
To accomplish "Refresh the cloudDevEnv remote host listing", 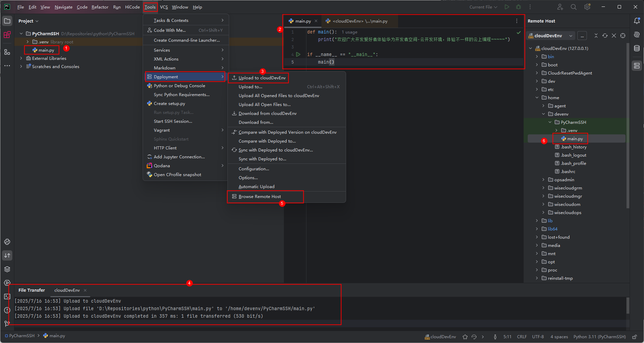I will pos(605,35).
